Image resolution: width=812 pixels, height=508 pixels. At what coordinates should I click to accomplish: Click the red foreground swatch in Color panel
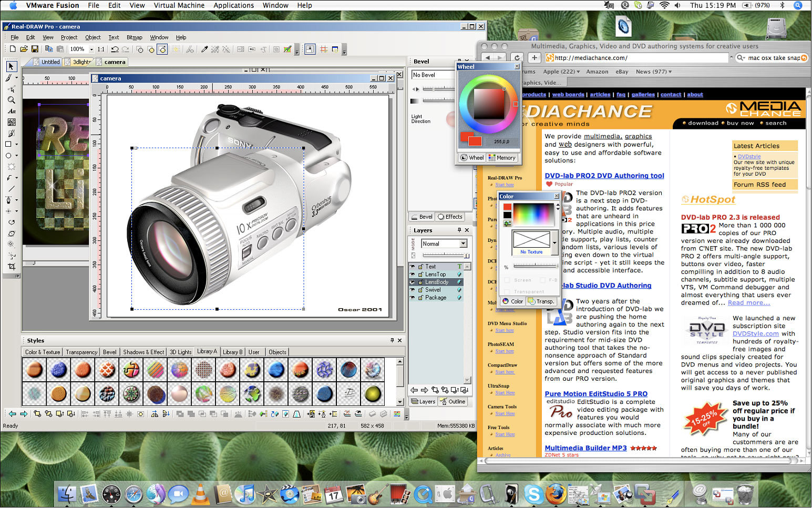[507, 207]
